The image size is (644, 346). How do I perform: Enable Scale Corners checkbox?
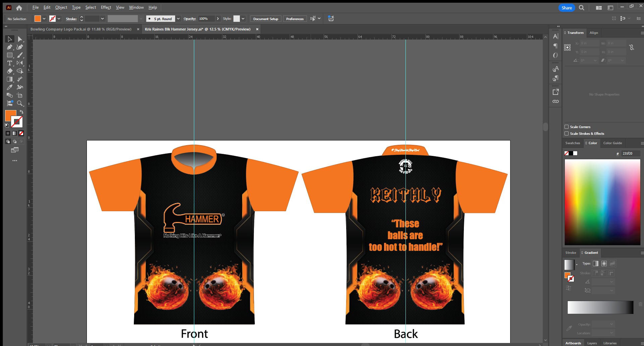pos(567,127)
